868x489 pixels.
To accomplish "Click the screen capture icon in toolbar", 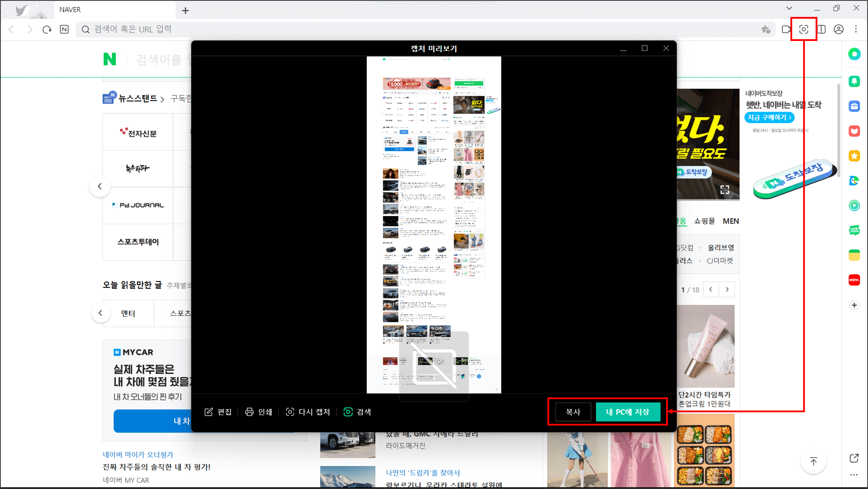I will pos(804,29).
